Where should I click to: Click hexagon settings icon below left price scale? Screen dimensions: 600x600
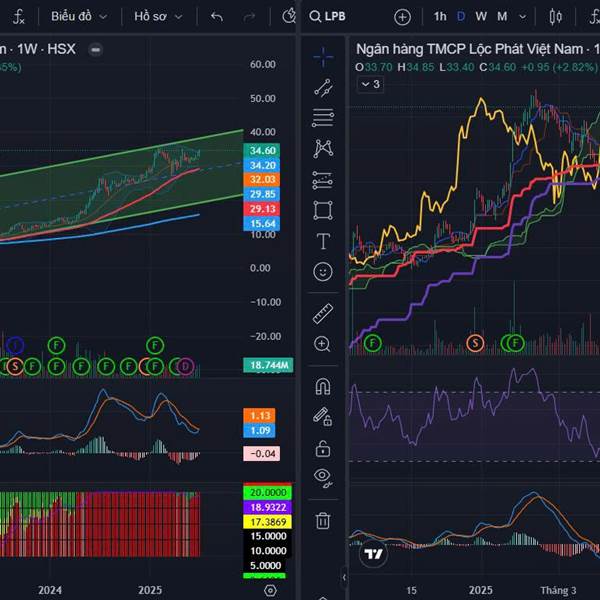[x=270, y=590]
